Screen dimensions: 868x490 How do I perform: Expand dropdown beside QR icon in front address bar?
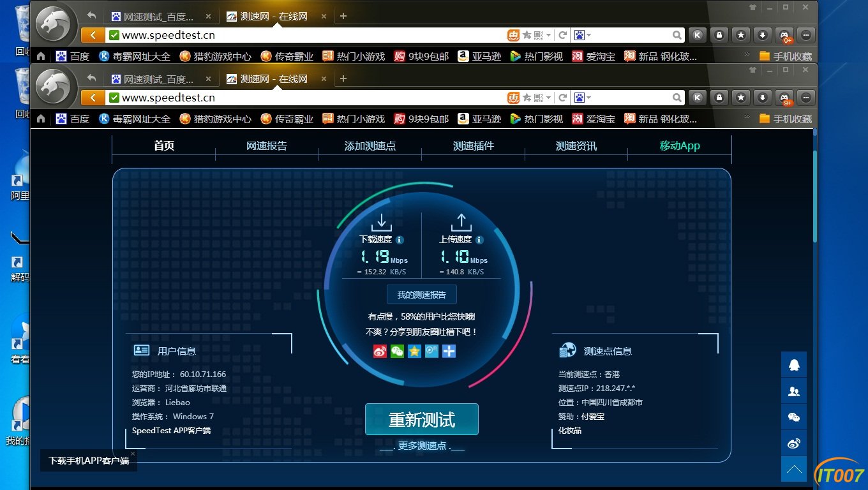pyautogui.click(x=548, y=98)
